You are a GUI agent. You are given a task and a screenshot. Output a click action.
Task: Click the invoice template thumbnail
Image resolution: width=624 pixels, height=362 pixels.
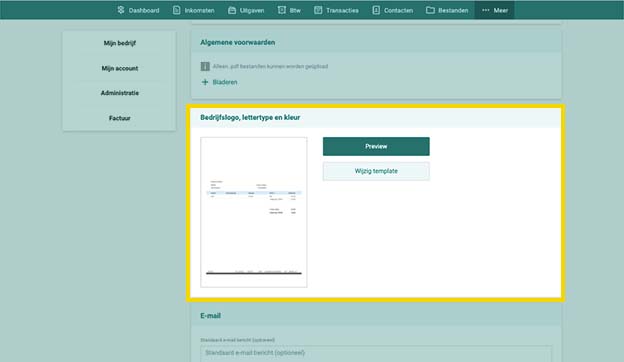coord(254,212)
